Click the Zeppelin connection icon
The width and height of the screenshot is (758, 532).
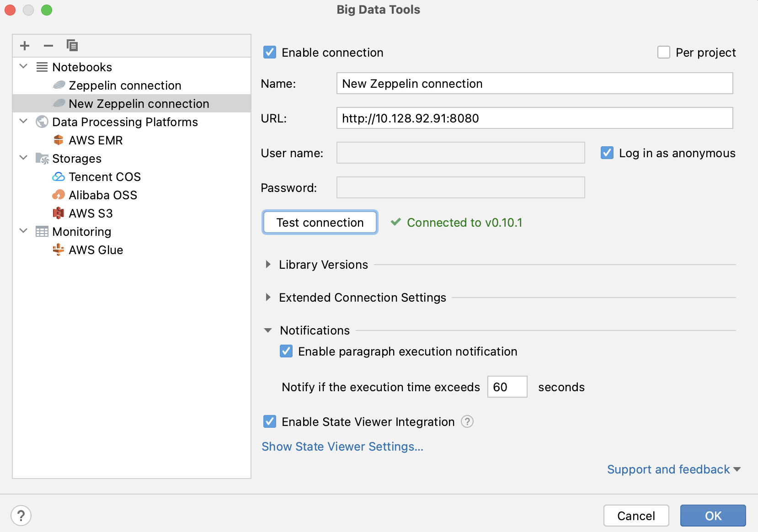[x=59, y=85]
